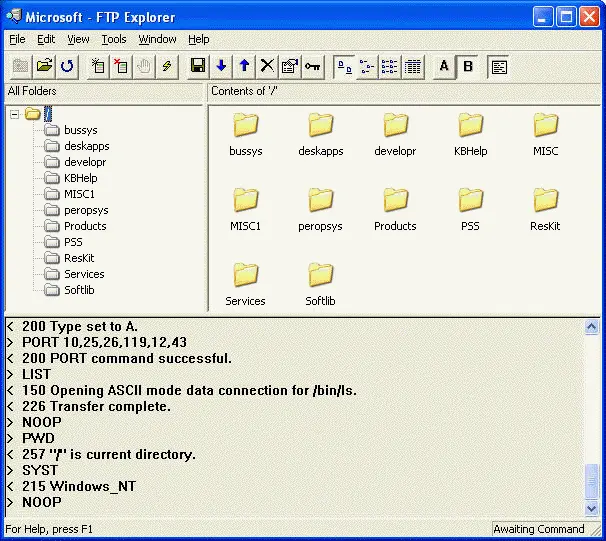The height and width of the screenshot is (541, 606).
Task: Select the Services folder in tree
Action: (84, 274)
